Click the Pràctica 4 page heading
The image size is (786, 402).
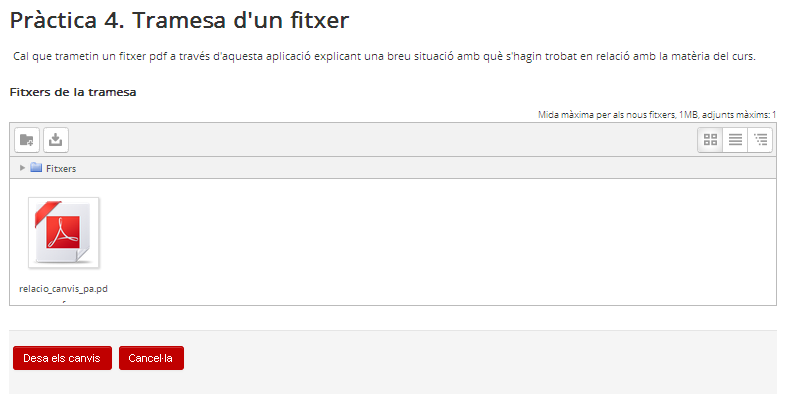[179, 19]
